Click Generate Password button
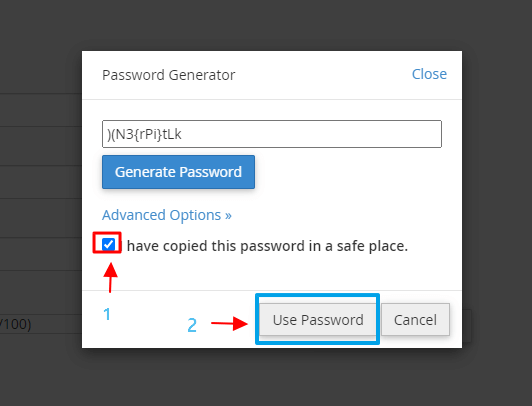The width and height of the screenshot is (532, 406). pyautogui.click(x=178, y=172)
